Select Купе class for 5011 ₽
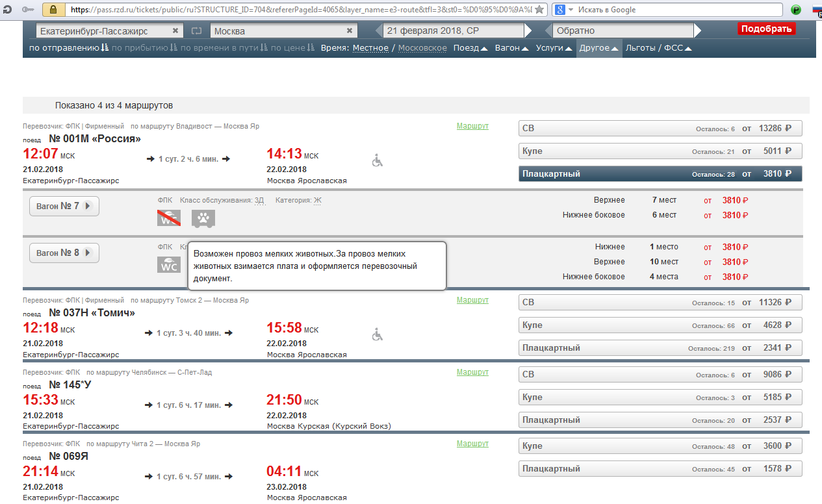Image resolution: width=822 pixels, height=504 pixels. click(x=660, y=151)
